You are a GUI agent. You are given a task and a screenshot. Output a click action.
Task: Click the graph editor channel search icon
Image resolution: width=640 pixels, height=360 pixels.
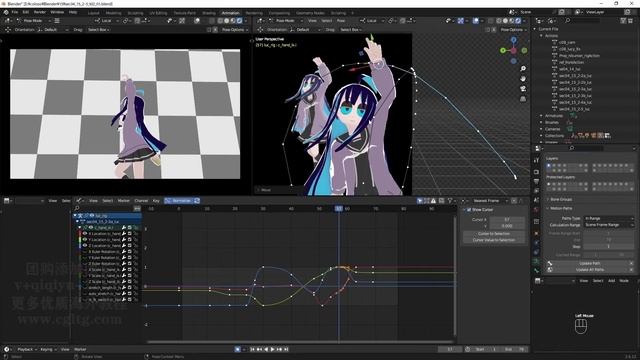77,209
